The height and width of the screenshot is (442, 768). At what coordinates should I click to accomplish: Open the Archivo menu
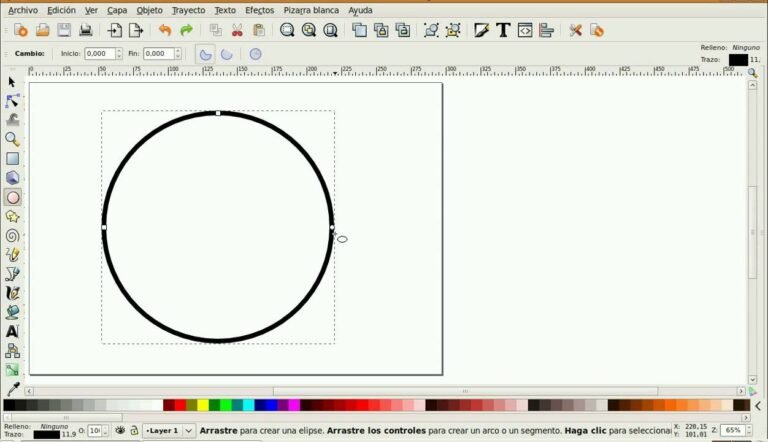(23, 10)
